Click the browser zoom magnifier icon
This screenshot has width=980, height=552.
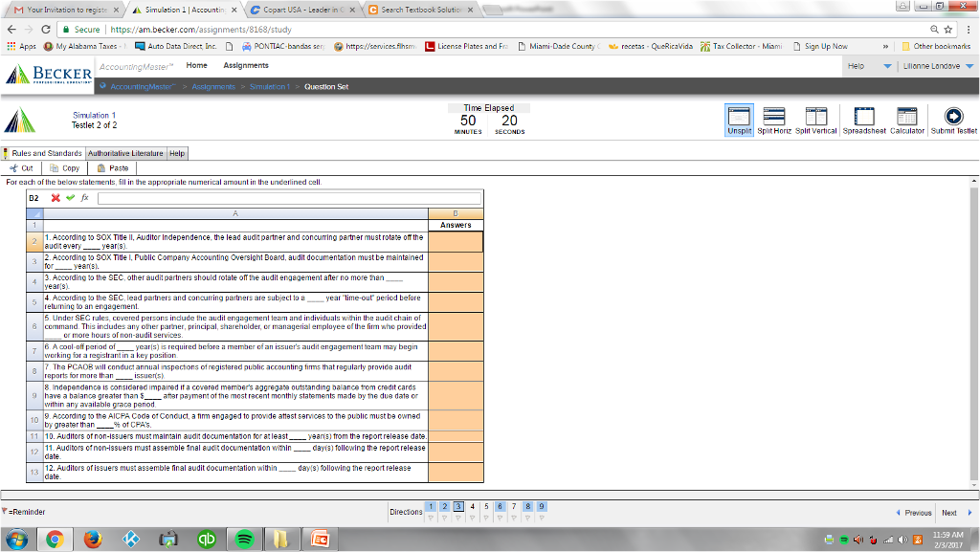point(934,30)
